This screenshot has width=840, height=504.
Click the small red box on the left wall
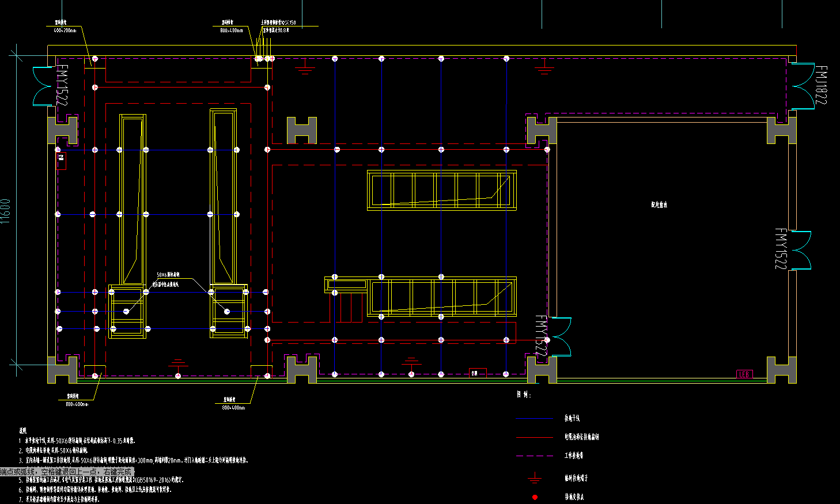coord(61,161)
